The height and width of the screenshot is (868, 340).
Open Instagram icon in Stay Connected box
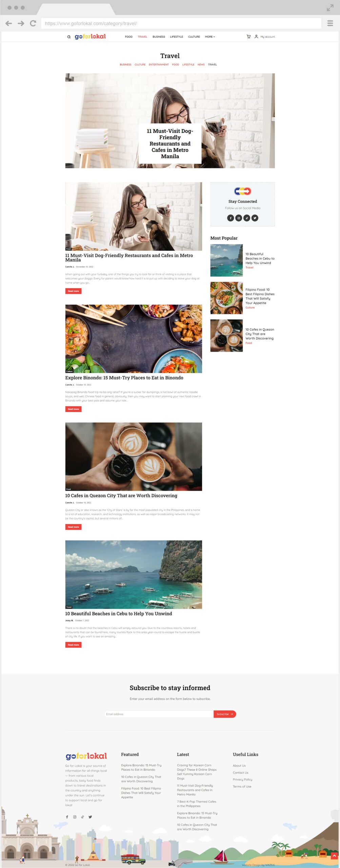239,218
